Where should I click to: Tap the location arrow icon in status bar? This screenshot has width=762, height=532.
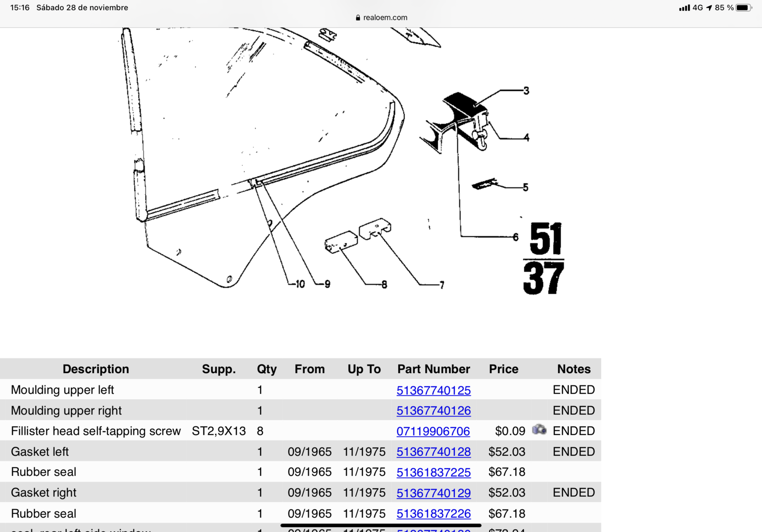[709, 8]
